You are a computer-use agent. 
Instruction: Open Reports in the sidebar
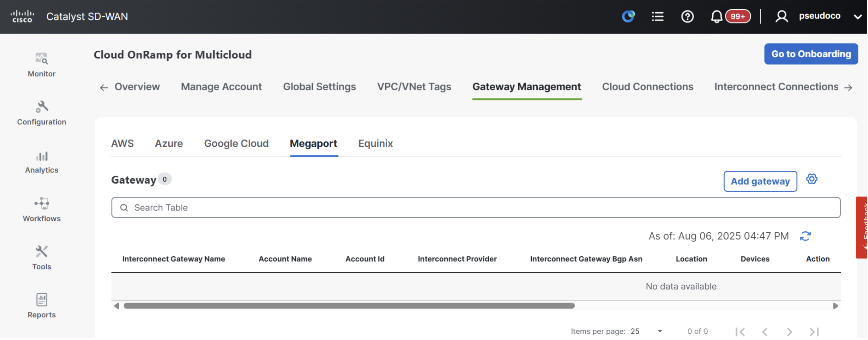coord(41,306)
